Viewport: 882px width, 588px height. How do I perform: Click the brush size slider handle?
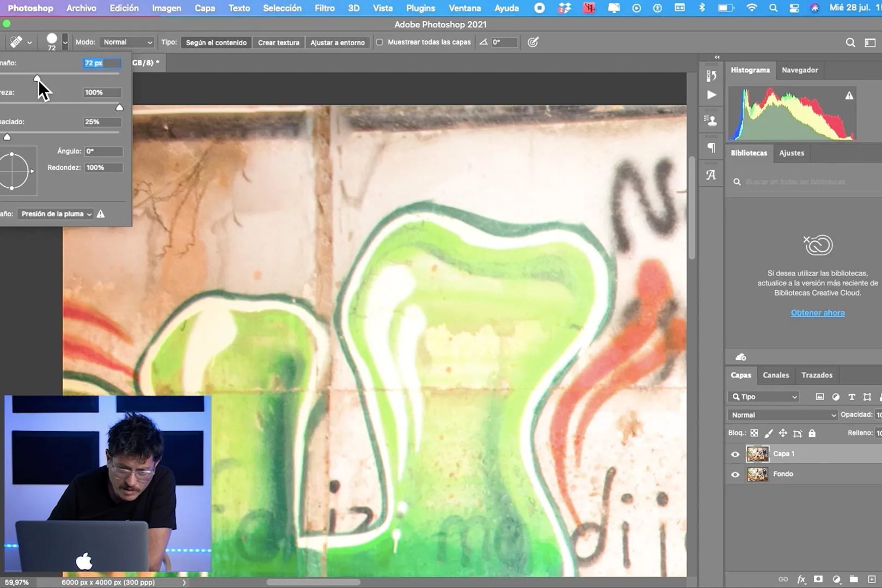(x=37, y=79)
